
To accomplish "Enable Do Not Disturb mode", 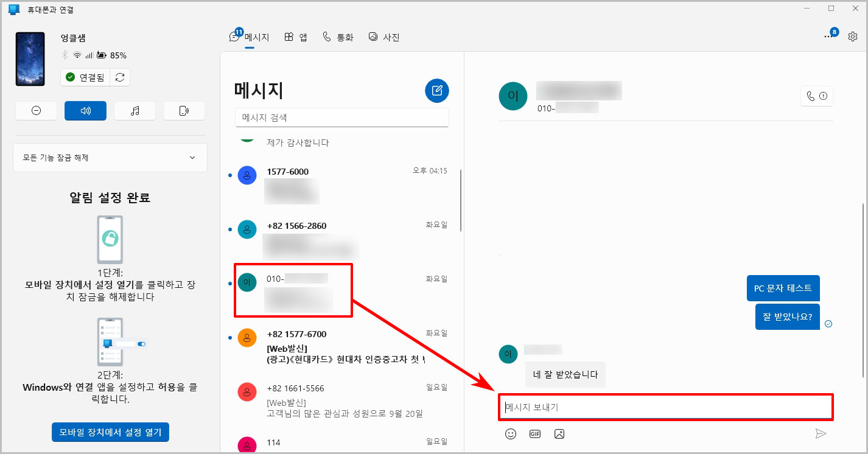I will point(36,110).
